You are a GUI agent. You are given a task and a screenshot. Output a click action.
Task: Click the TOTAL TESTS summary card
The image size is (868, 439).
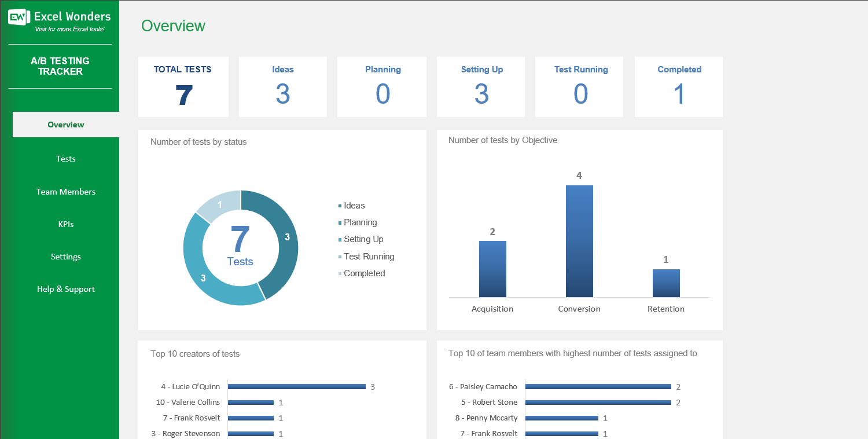(183, 86)
